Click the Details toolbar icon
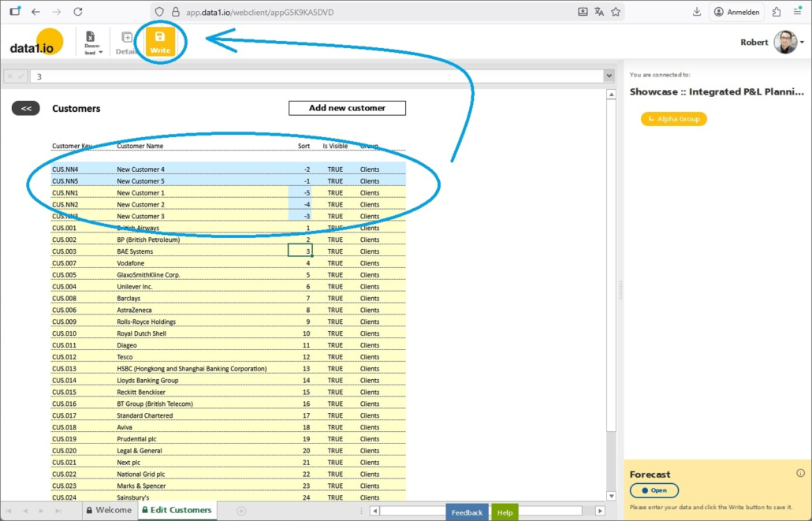Viewport: 812px width, 521px height. coord(126,43)
